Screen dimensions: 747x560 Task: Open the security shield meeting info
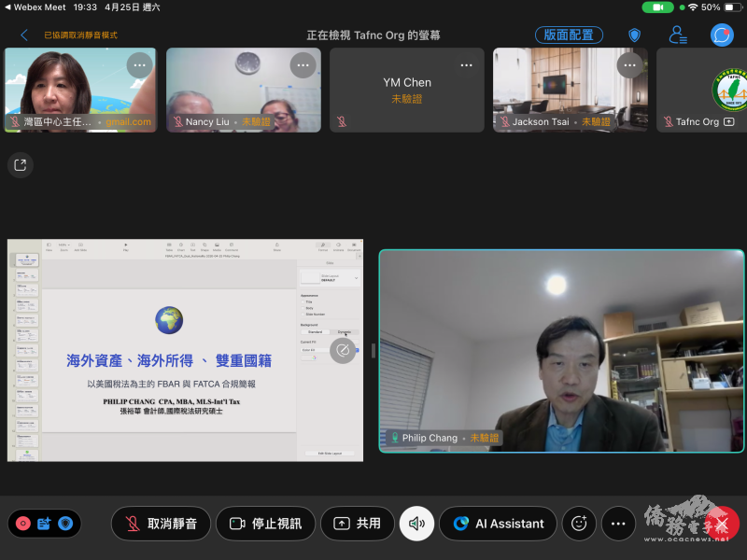point(634,35)
